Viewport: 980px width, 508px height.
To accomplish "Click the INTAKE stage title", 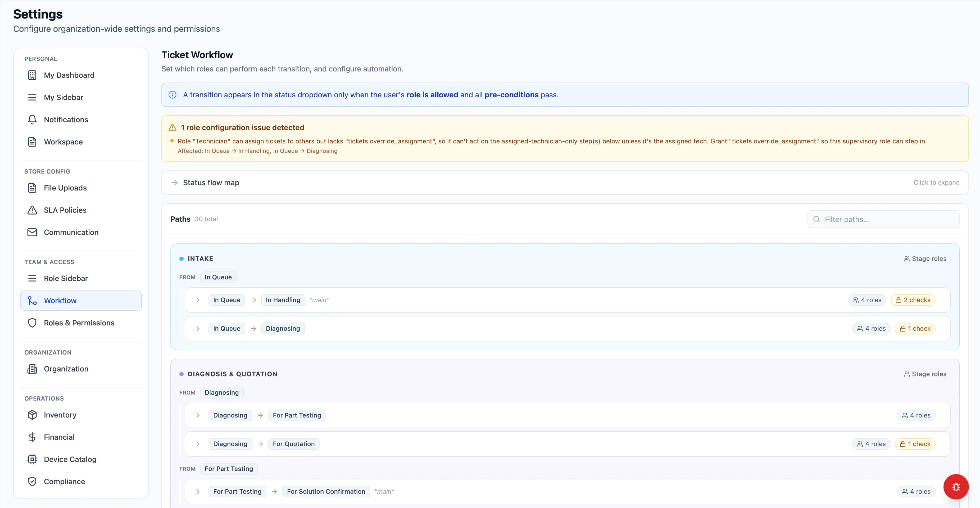I will 201,259.
